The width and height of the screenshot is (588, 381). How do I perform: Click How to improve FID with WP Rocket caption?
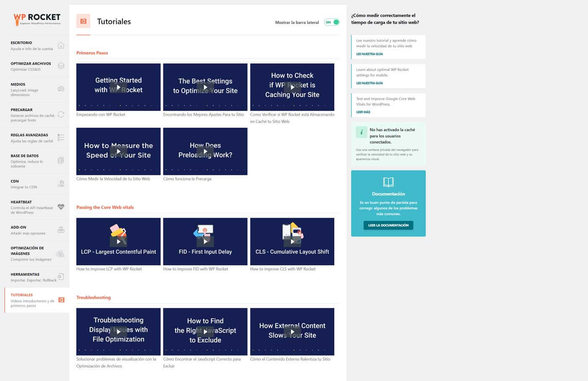click(196, 269)
